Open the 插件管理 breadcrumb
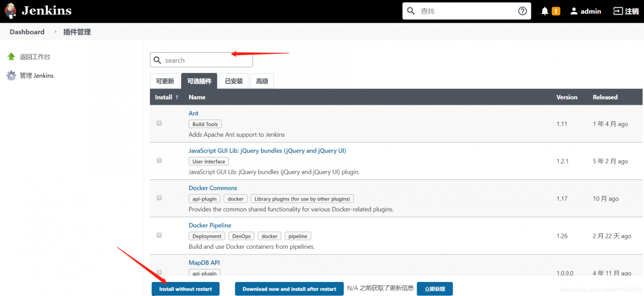Image resolution: width=644 pixels, height=296 pixels. 77,32
